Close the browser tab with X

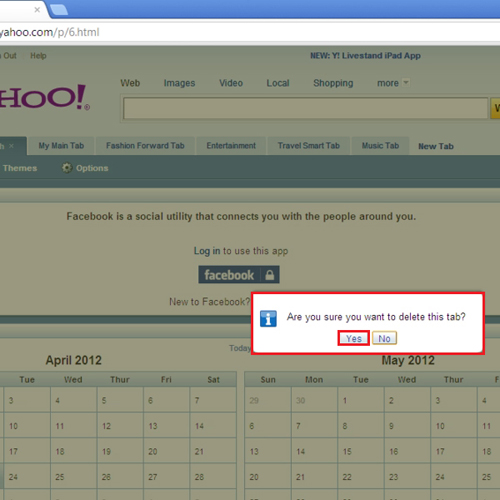37,10
